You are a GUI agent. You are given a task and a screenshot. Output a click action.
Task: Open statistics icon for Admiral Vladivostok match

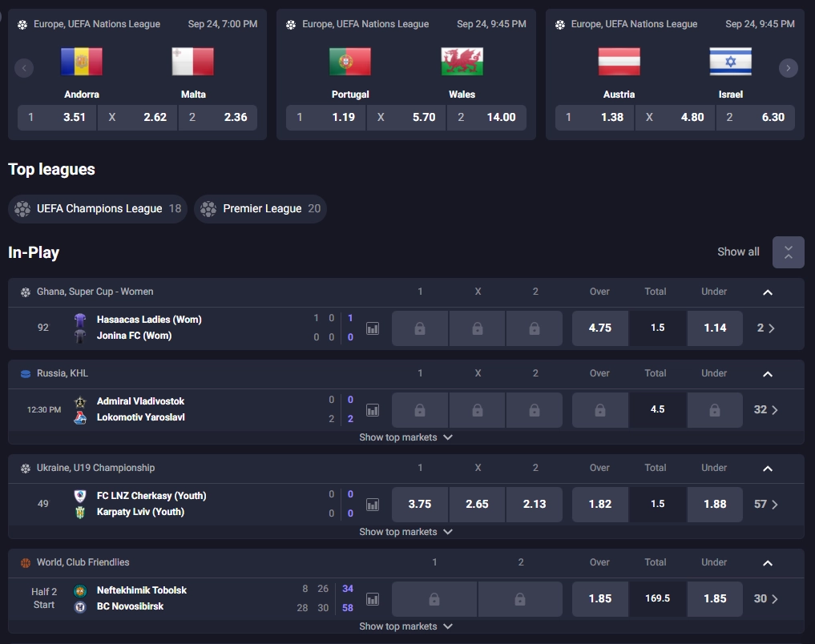373,410
